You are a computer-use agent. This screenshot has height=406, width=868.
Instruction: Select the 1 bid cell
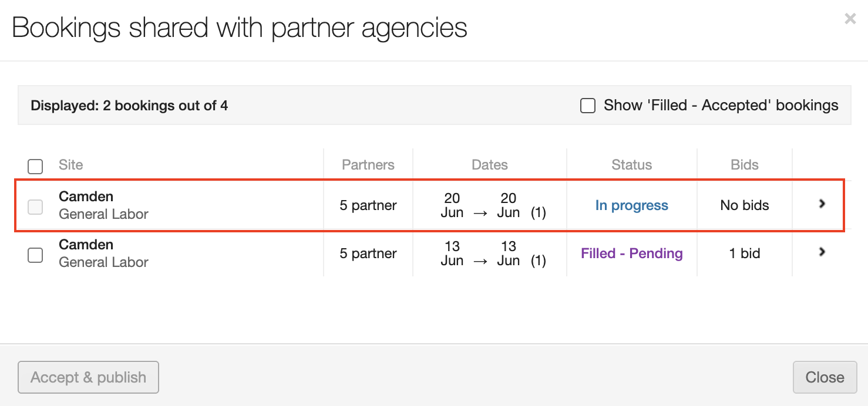(x=744, y=253)
